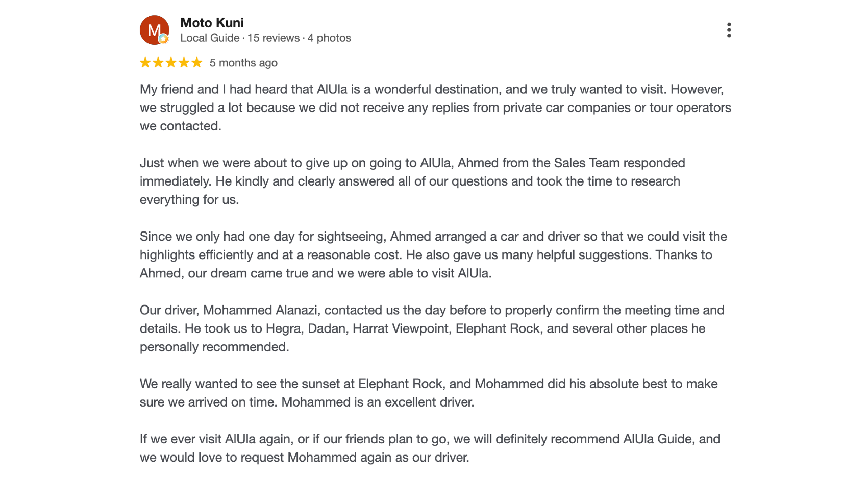The height and width of the screenshot is (488, 868).
Task: Click the third rating star
Action: click(x=171, y=62)
